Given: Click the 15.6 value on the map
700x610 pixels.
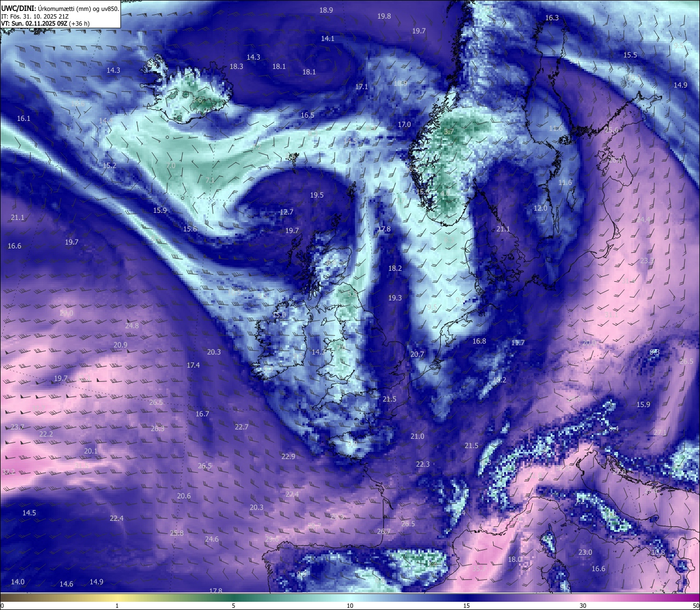Looking at the screenshot, I should click(190, 229).
